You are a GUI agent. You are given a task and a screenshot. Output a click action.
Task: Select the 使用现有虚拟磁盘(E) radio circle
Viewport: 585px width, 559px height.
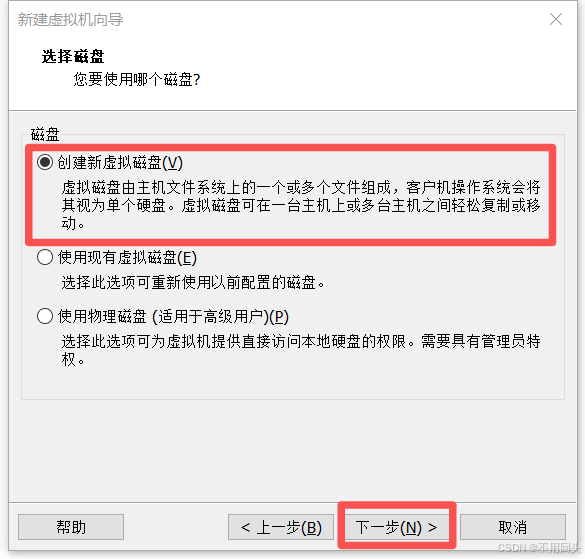(45, 257)
